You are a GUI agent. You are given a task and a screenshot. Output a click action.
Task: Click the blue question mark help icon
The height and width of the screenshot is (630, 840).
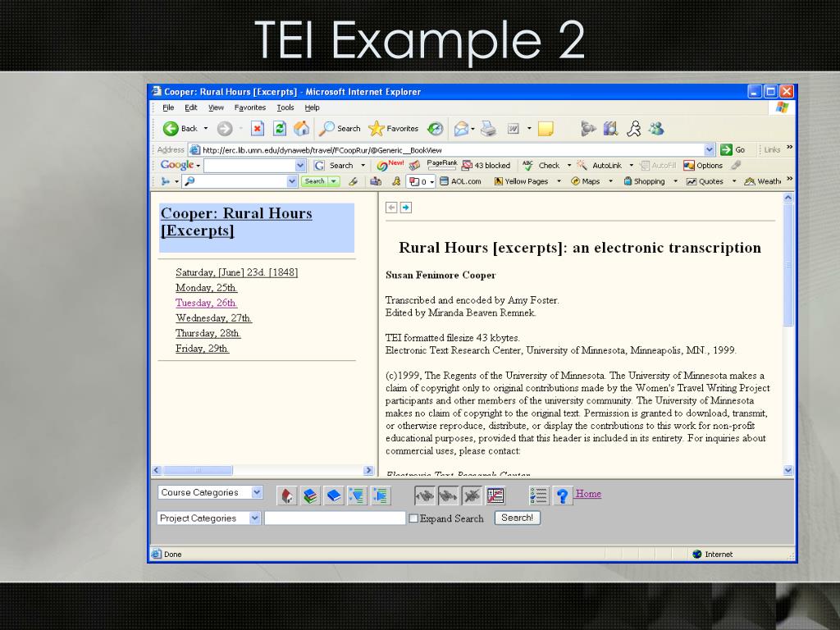(x=562, y=495)
